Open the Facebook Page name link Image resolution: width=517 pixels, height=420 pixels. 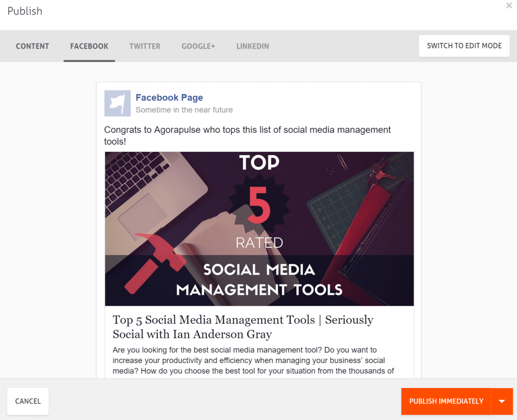[x=169, y=98]
